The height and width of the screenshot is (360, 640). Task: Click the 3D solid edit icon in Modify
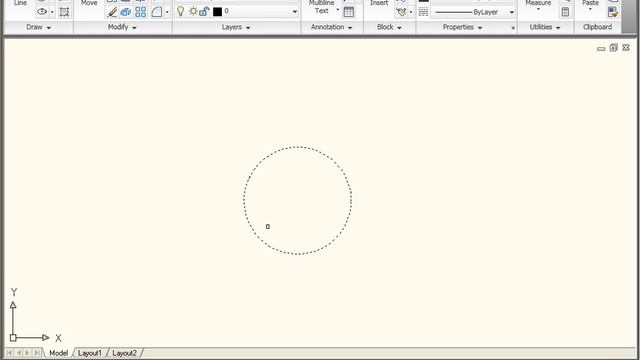(126, 12)
